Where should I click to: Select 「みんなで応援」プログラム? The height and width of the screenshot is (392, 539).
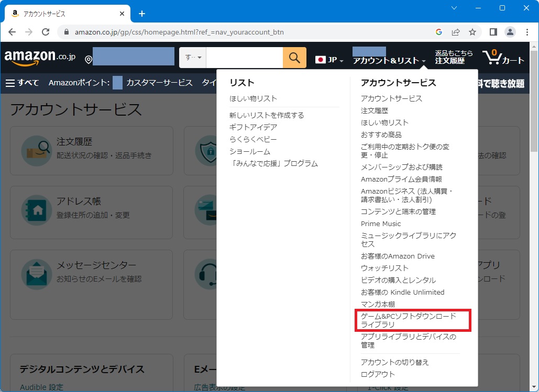[x=273, y=163]
